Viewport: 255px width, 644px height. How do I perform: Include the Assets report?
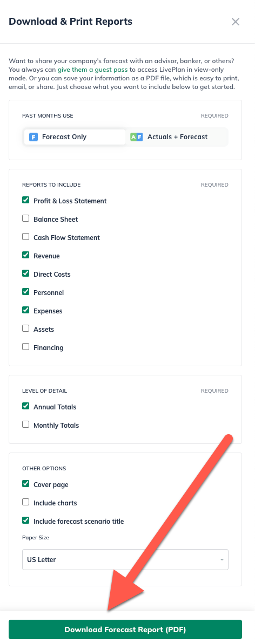point(25,328)
